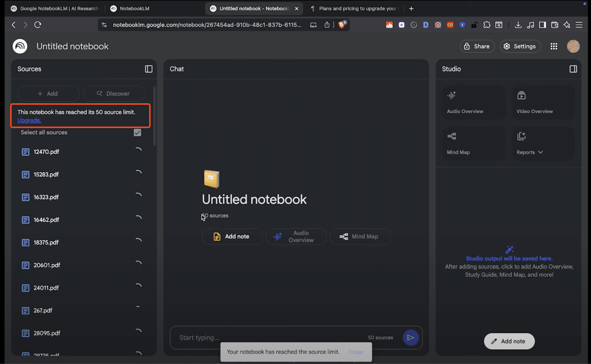Click the NotebookLM logo icon

(20, 46)
